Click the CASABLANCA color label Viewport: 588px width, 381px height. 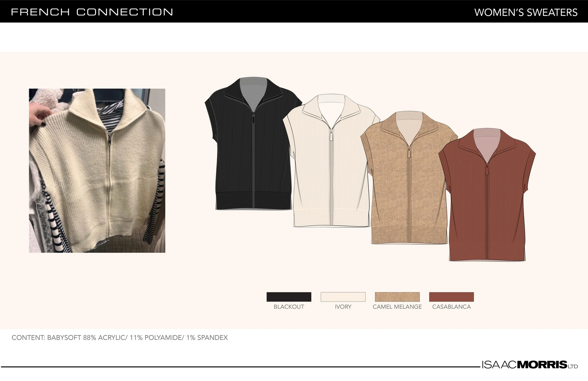tap(451, 307)
